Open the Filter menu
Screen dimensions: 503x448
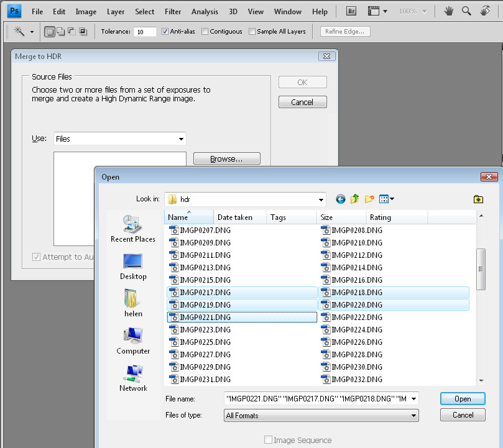(173, 12)
